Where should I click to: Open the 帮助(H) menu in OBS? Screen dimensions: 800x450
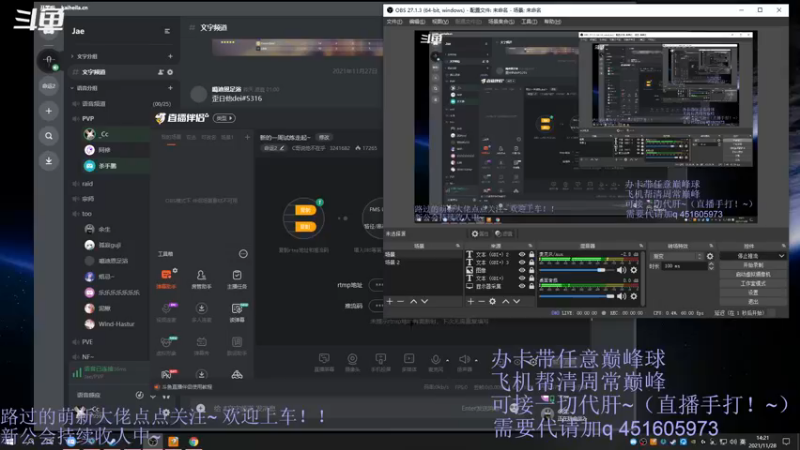[552, 21]
